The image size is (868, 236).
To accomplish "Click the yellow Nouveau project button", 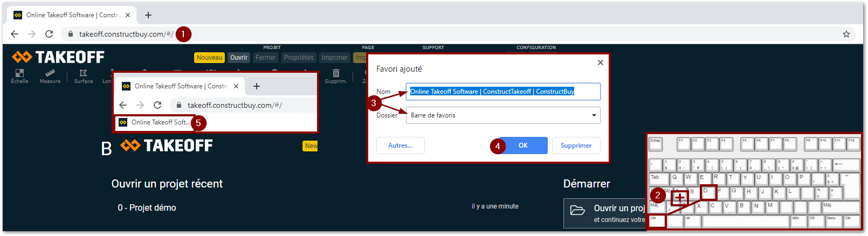I will click(x=209, y=58).
